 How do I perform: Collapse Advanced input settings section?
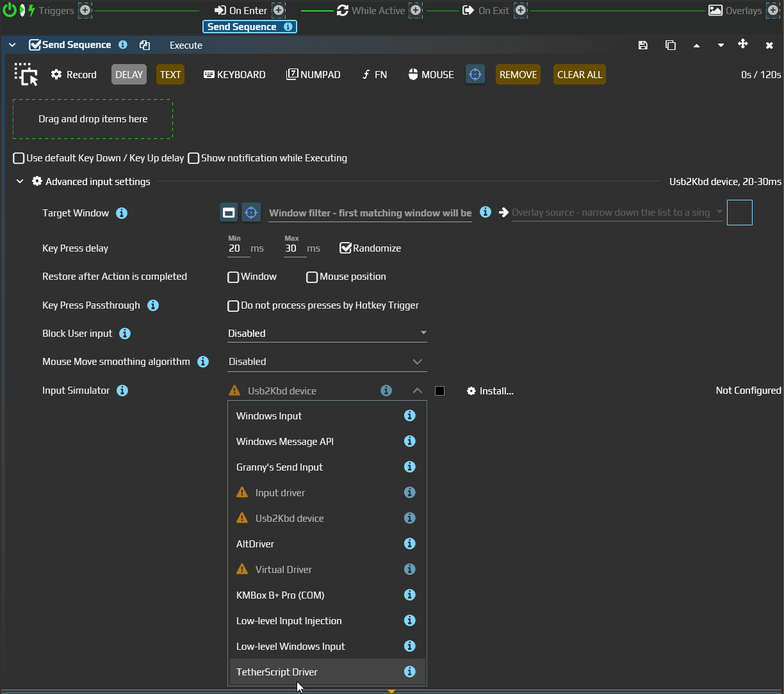click(x=20, y=182)
